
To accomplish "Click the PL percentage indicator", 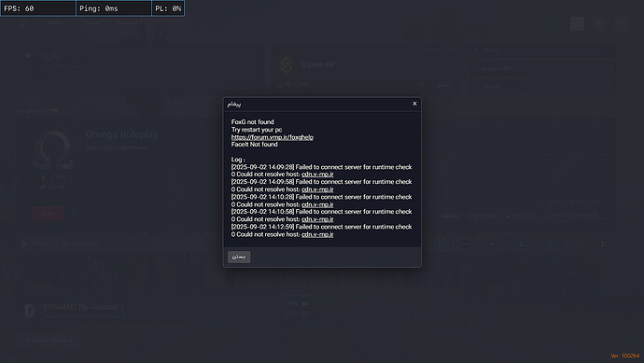I will click(168, 8).
